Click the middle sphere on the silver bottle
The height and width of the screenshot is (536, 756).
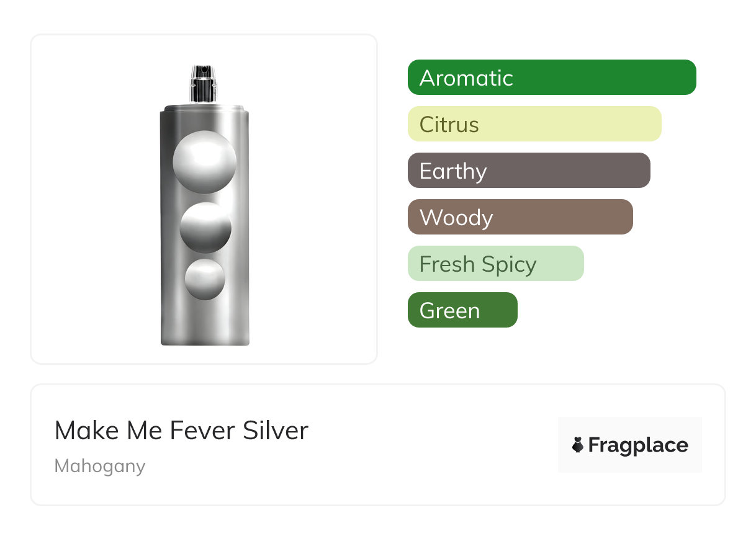click(x=205, y=227)
